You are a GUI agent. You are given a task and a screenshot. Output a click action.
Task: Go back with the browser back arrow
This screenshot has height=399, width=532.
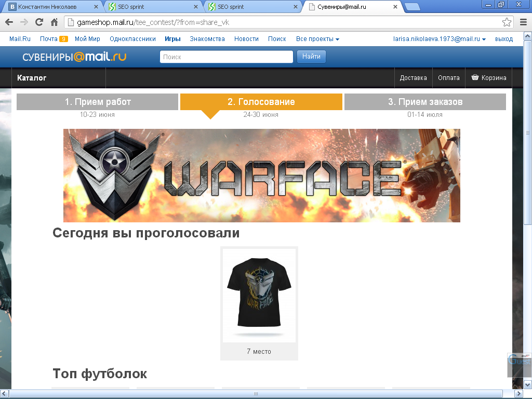(x=9, y=22)
